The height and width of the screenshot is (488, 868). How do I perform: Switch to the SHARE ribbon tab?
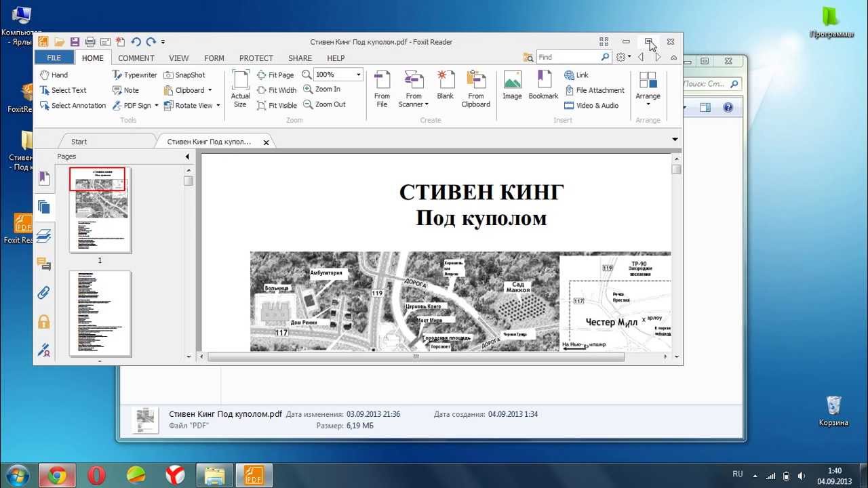300,58
